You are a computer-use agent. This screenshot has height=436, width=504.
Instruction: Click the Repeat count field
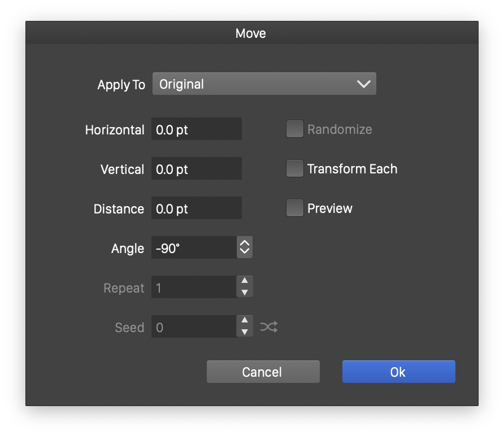194,287
